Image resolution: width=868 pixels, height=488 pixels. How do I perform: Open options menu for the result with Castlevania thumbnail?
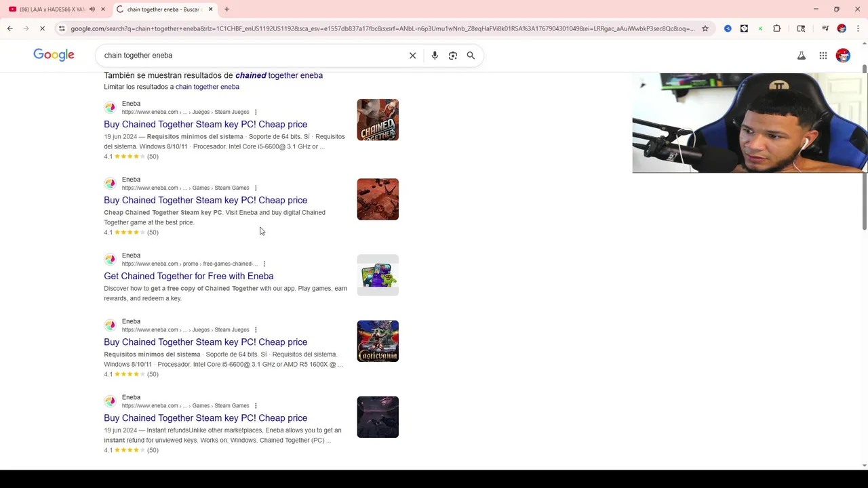[x=256, y=330]
